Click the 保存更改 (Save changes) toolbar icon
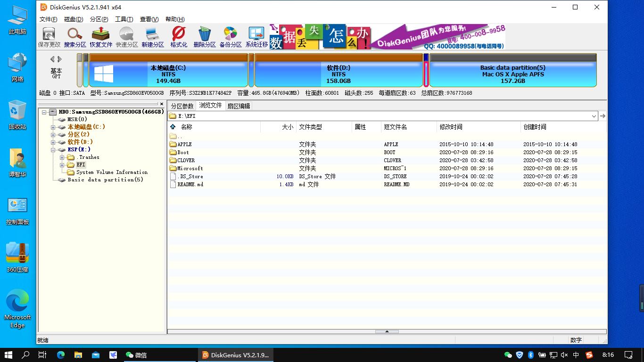This screenshot has height=362, width=644. tap(49, 37)
